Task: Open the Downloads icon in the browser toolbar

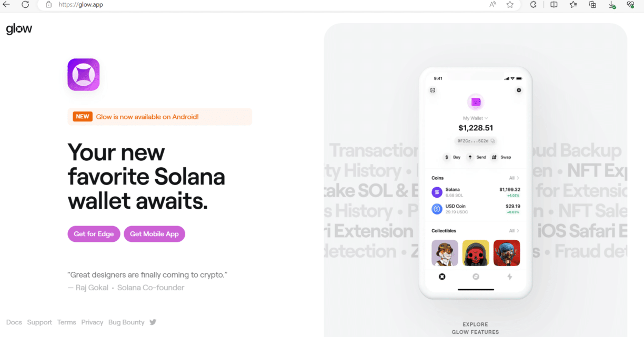Action: pyautogui.click(x=612, y=5)
